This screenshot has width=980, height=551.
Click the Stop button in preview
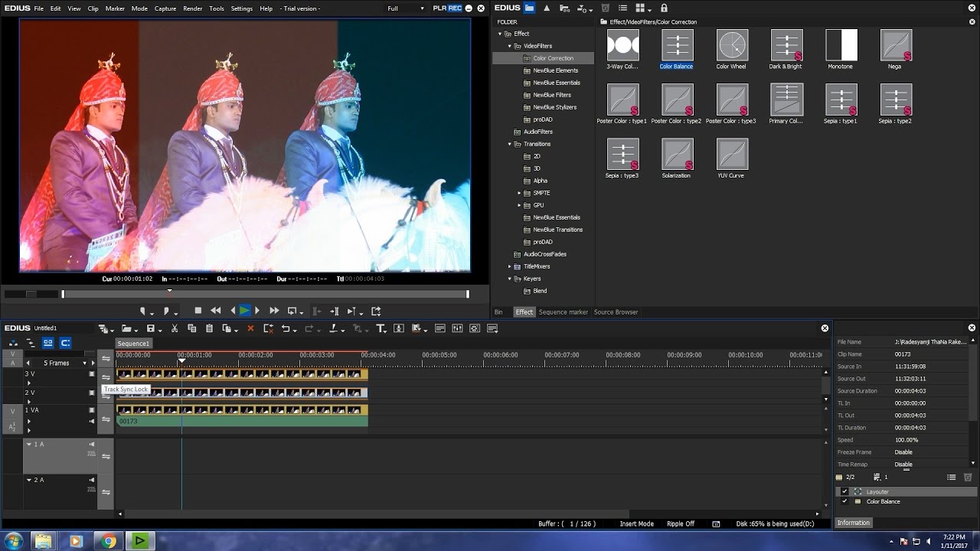pyautogui.click(x=198, y=311)
